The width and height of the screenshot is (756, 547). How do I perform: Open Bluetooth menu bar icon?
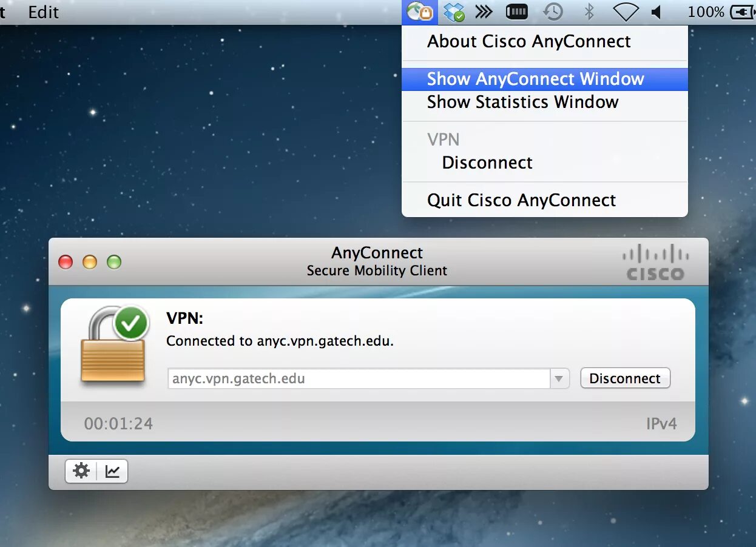point(588,12)
